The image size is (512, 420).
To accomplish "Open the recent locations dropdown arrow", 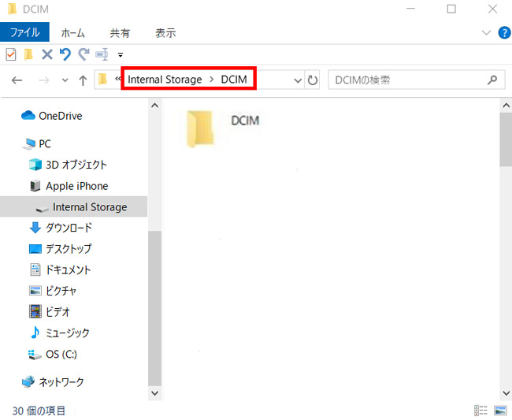I will point(64,80).
